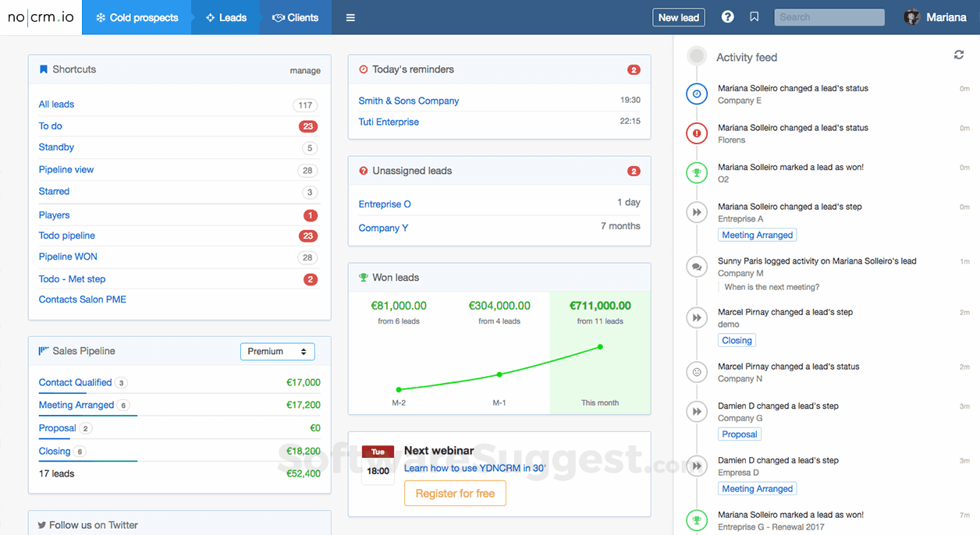Click the speech bubble icon beside Company M activity

click(x=696, y=266)
